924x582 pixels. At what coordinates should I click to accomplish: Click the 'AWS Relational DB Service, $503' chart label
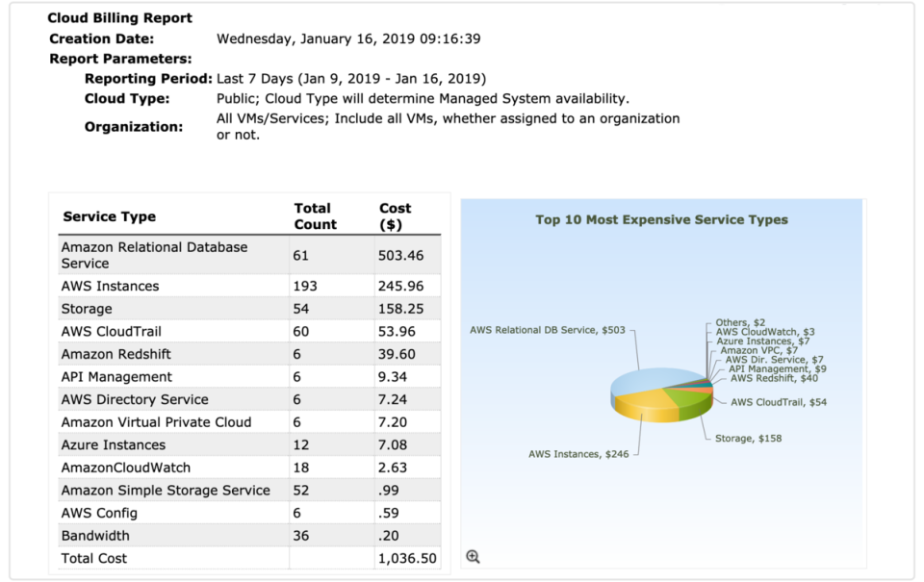pyautogui.click(x=548, y=330)
